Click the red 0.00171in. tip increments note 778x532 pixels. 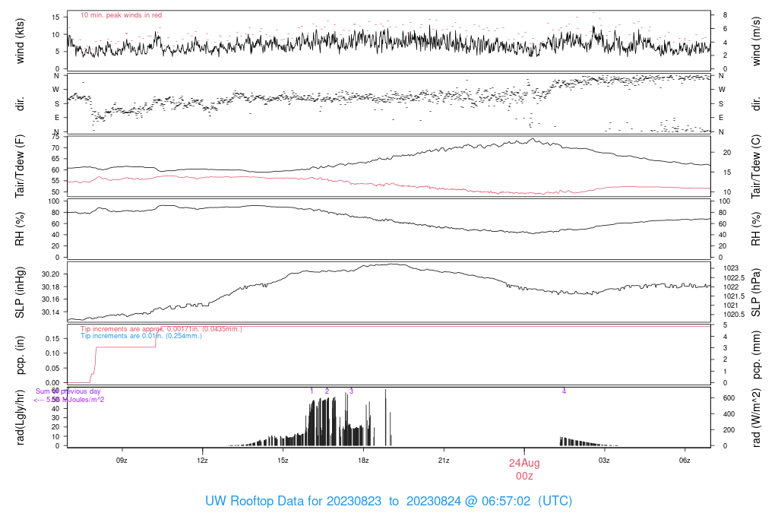coord(161,329)
